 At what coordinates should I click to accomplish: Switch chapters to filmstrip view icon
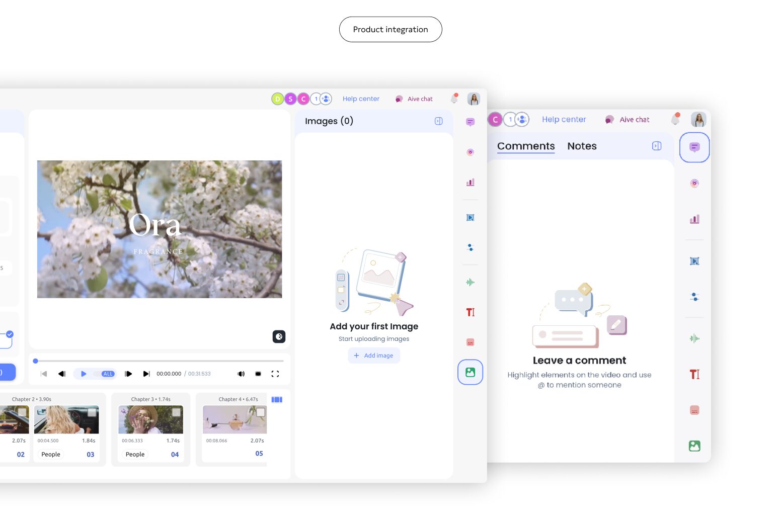tap(277, 399)
